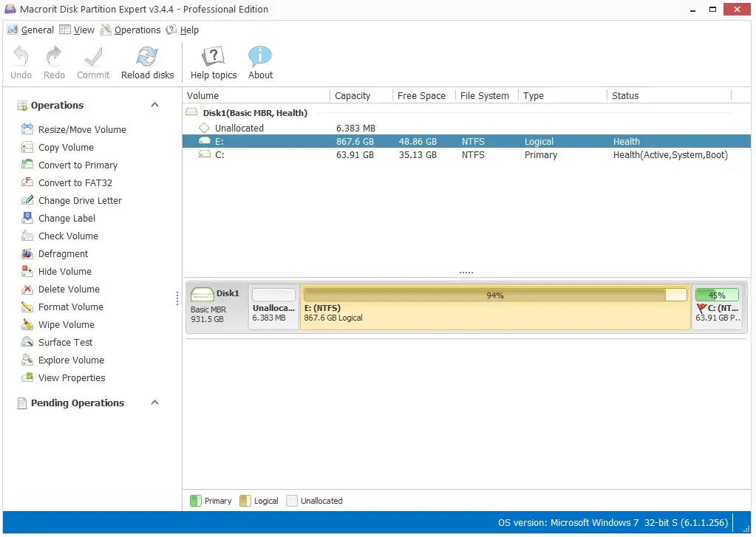Sort by the Status column header
Viewport: 756px width, 537px height.
(x=670, y=95)
